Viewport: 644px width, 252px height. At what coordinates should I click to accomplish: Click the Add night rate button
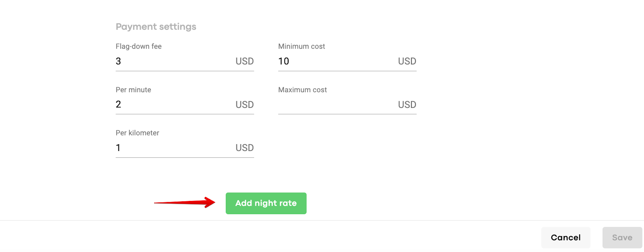(x=266, y=203)
